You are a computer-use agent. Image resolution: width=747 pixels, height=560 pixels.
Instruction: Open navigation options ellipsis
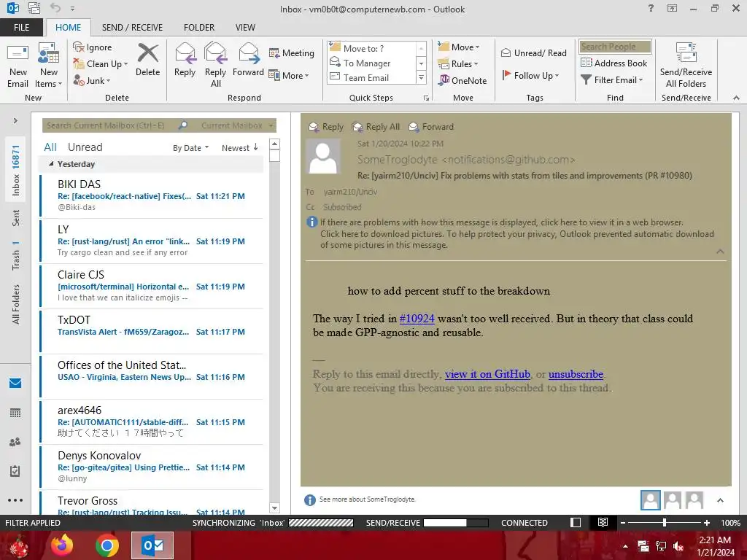(x=15, y=500)
